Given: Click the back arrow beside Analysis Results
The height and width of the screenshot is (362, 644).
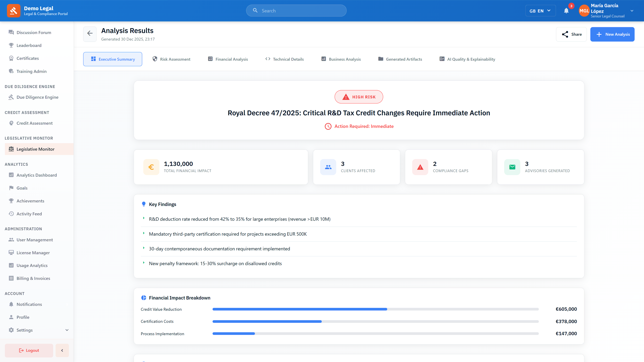Looking at the screenshot, I should 90,34.
